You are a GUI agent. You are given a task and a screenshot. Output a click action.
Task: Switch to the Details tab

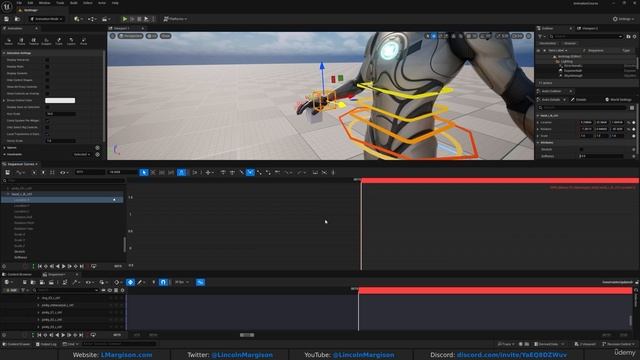(579, 100)
